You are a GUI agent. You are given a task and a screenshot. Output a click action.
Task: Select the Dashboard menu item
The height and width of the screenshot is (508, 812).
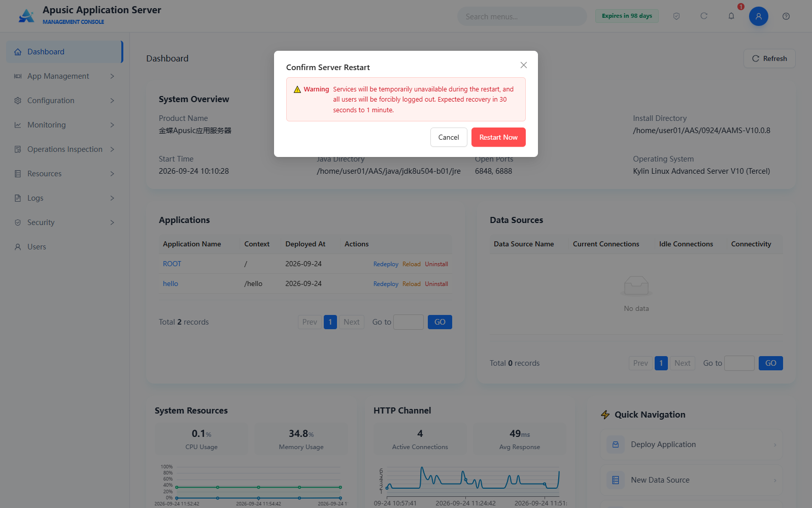64,52
